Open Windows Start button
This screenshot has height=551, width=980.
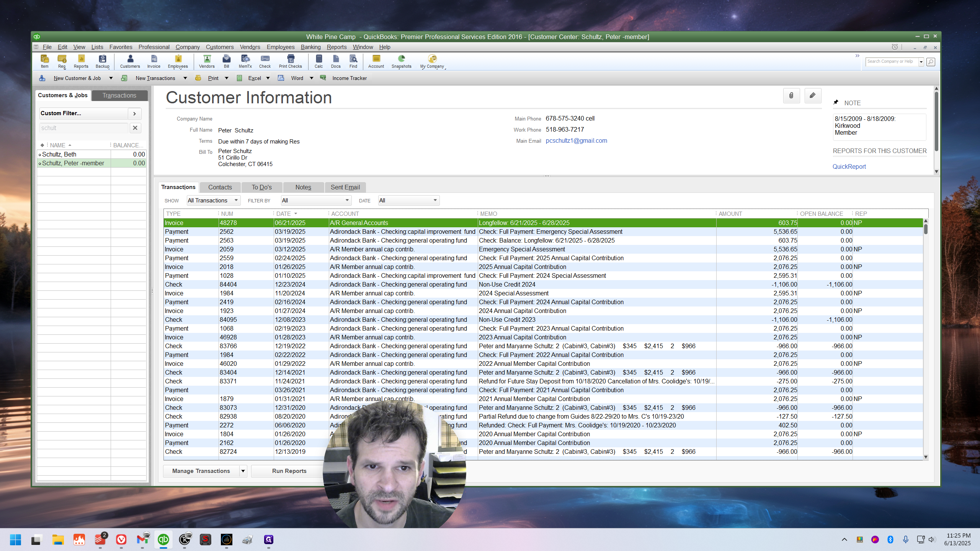(x=15, y=540)
